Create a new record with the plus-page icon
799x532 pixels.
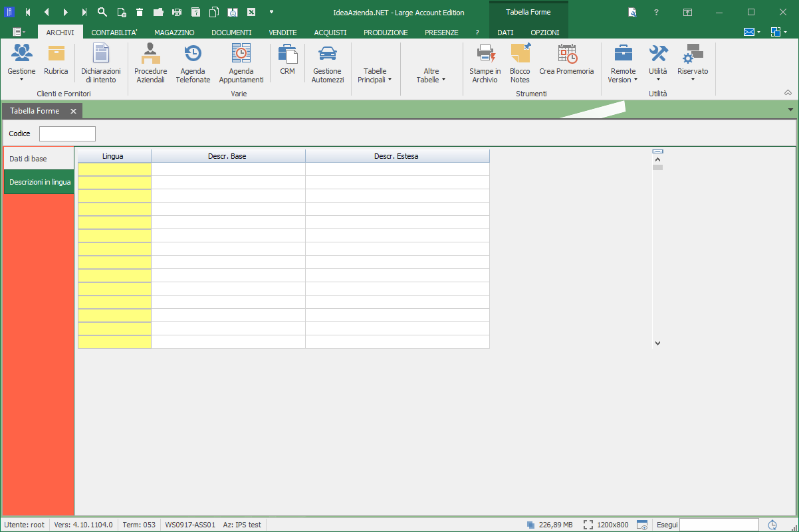pos(121,12)
